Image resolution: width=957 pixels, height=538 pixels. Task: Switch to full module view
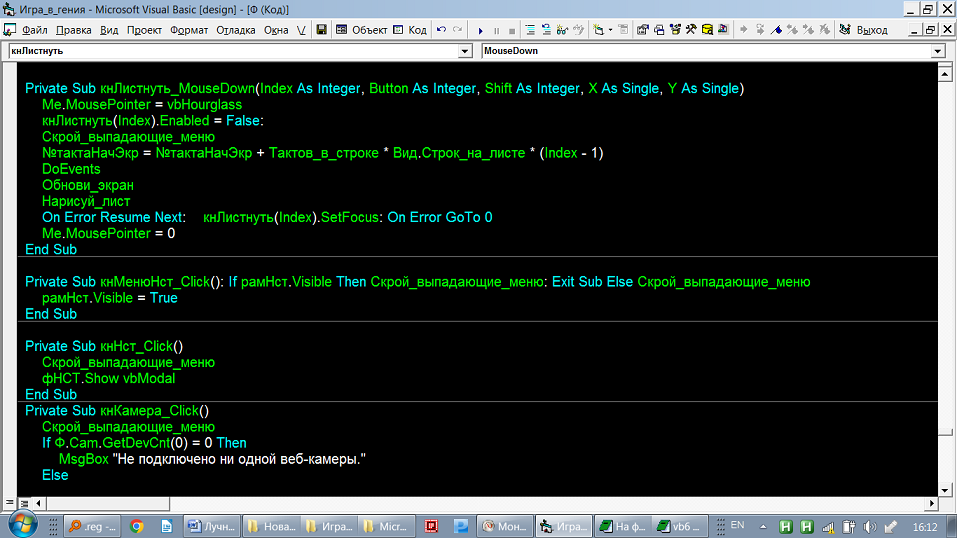24,502
